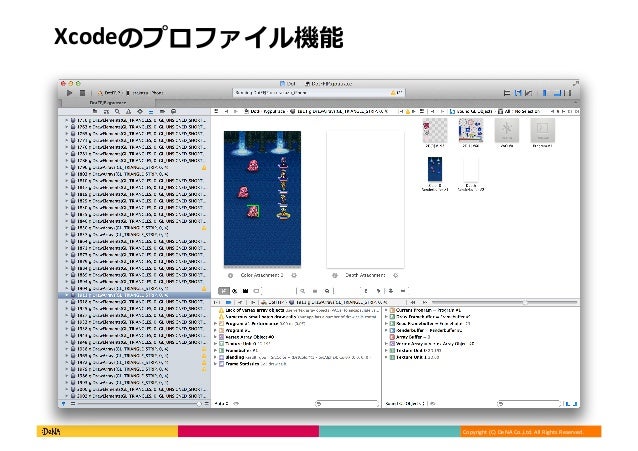Open the blue Color Renderbuffer thumbnail
The width and height of the screenshot is (638, 451).
[x=435, y=169]
